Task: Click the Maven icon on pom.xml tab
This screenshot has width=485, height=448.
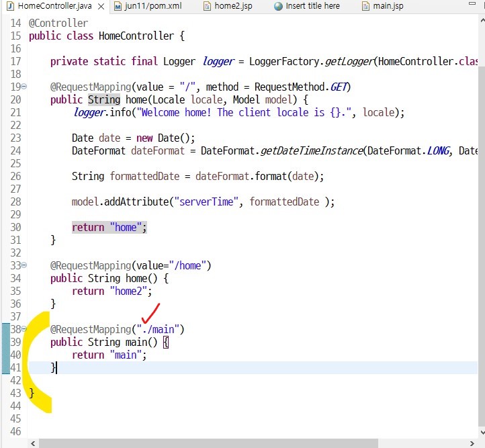Action: click(118, 6)
